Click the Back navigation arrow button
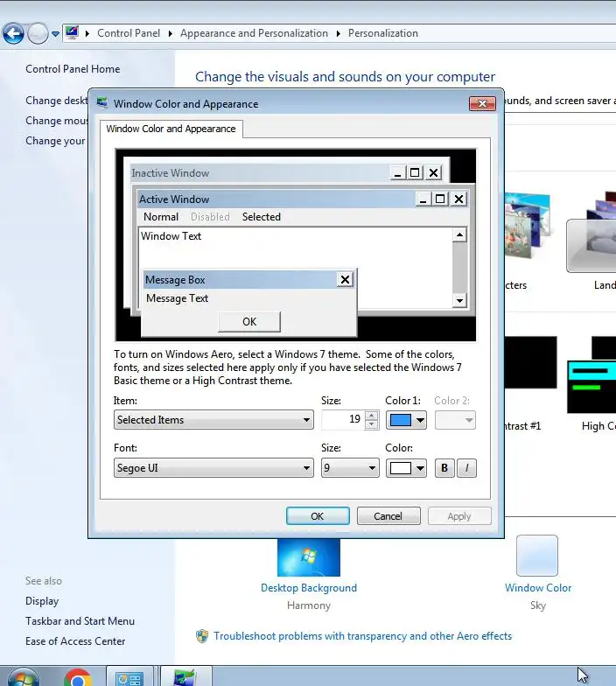The image size is (616, 686). (x=13, y=33)
